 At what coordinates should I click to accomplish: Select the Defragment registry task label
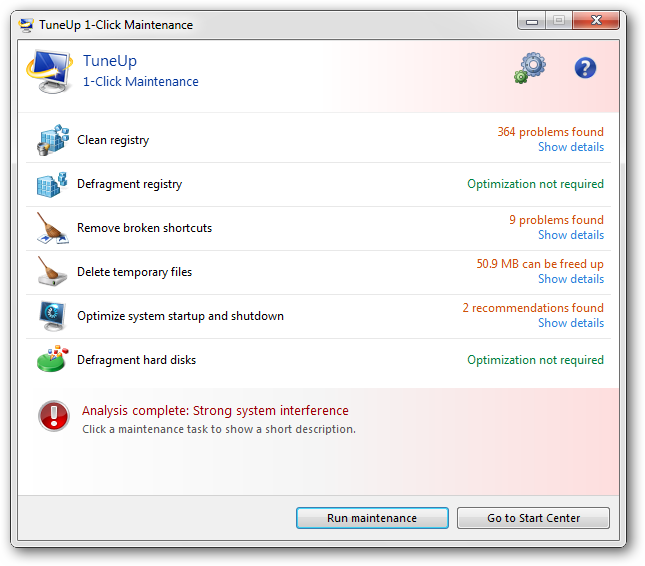tap(130, 184)
